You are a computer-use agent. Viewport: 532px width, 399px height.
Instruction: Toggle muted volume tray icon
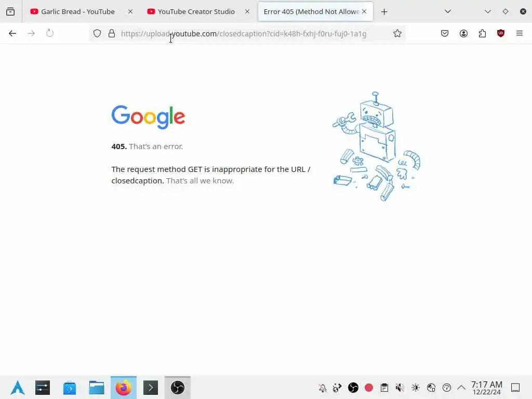tap(400, 388)
